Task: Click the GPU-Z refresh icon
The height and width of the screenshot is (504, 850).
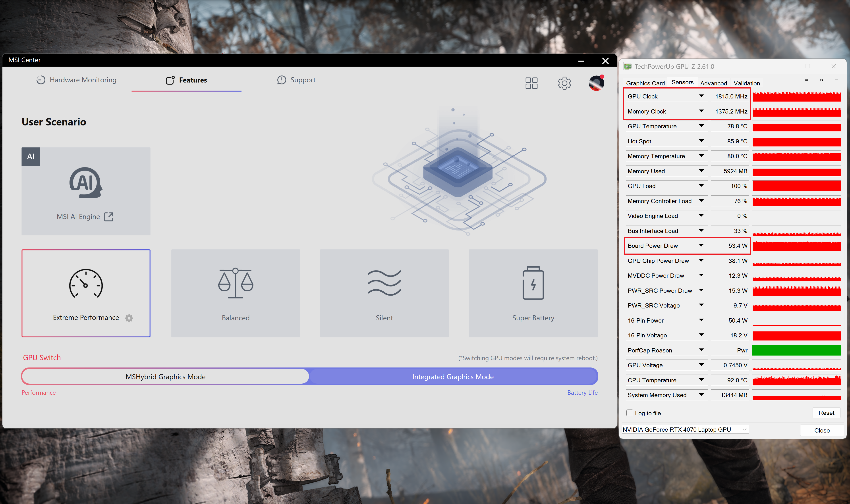Action: tap(821, 80)
